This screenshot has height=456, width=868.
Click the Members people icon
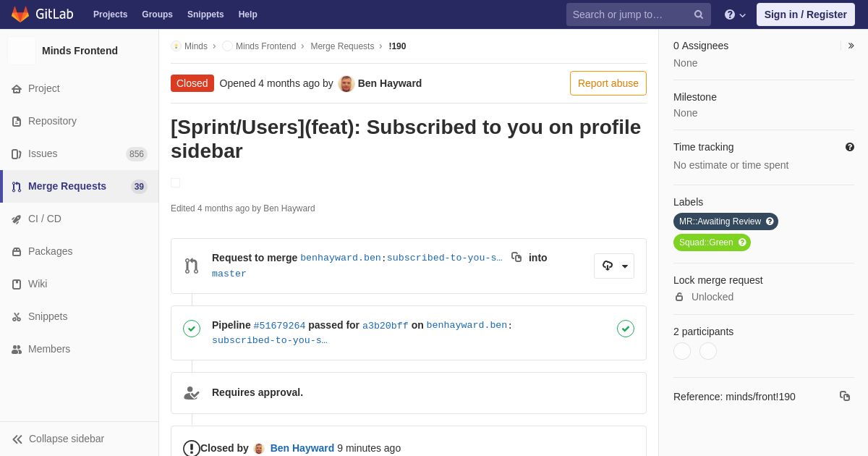[x=17, y=350]
